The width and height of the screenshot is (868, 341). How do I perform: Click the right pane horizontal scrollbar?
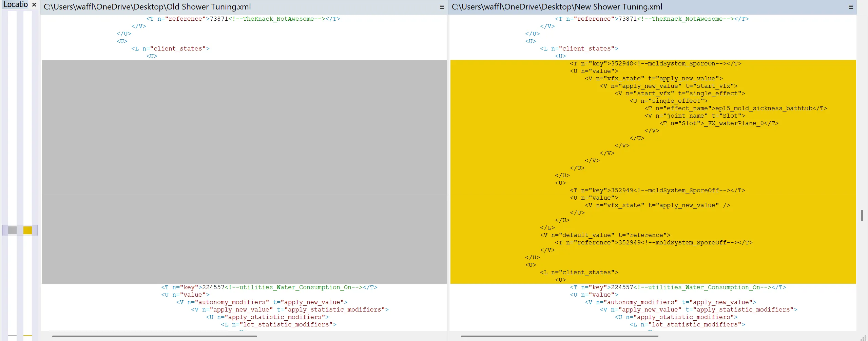coord(560,336)
